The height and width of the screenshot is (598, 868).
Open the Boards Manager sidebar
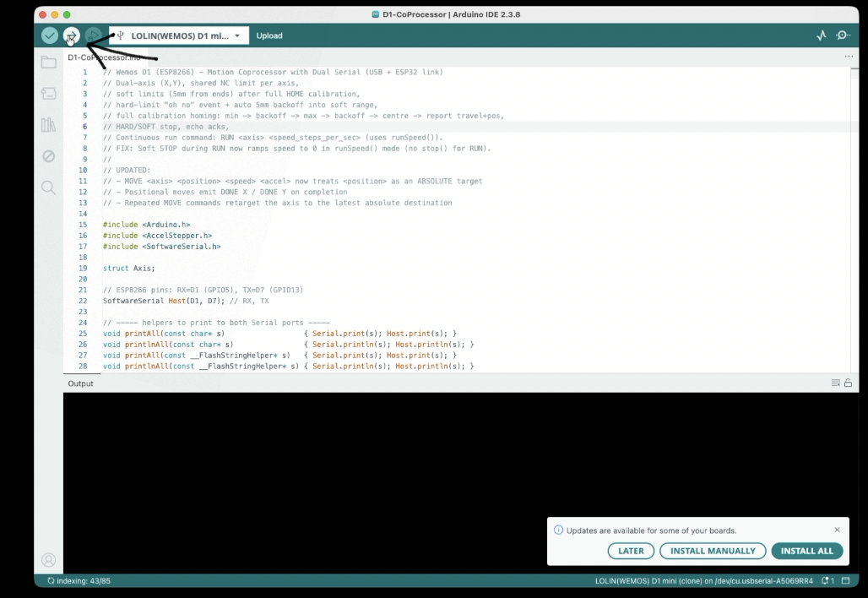tap(49, 94)
